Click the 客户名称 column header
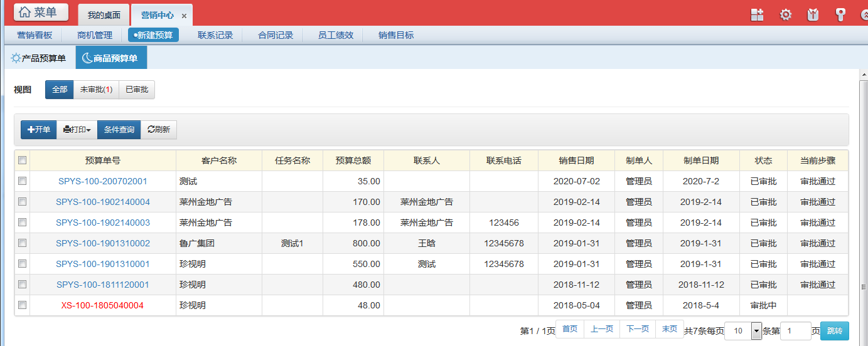The image size is (868, 346). coord(219,160)
